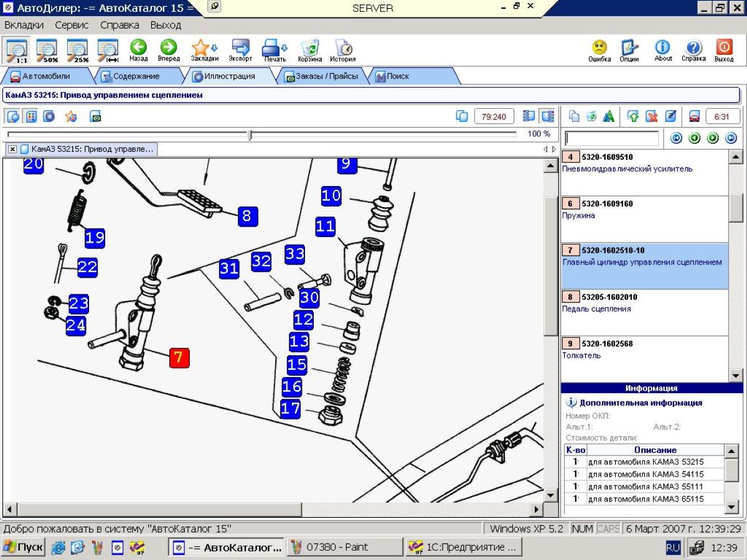The image size is (747, 560).
Task: Select part 5320-1609510 Пневмогидравлический усилитель
Action: coord(644,173)
